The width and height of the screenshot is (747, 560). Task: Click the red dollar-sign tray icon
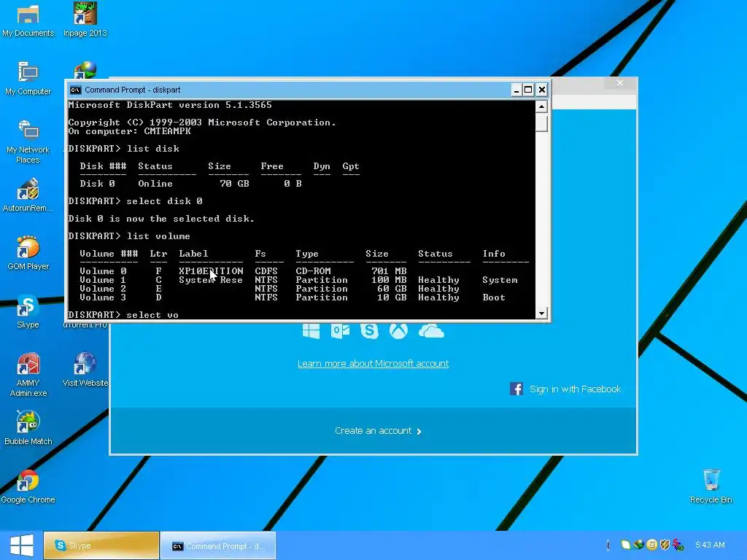[678, 544]
